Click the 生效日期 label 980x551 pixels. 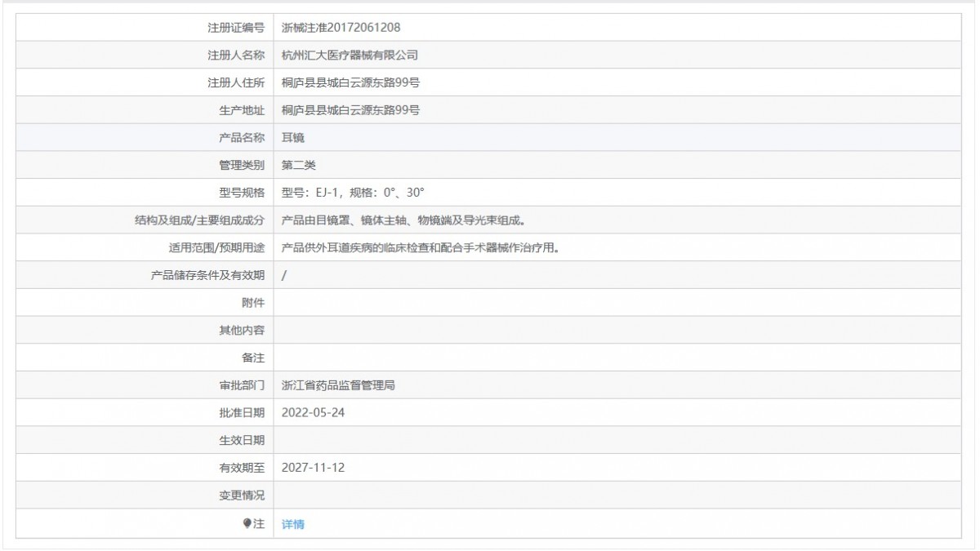click(x=242, y=441)
